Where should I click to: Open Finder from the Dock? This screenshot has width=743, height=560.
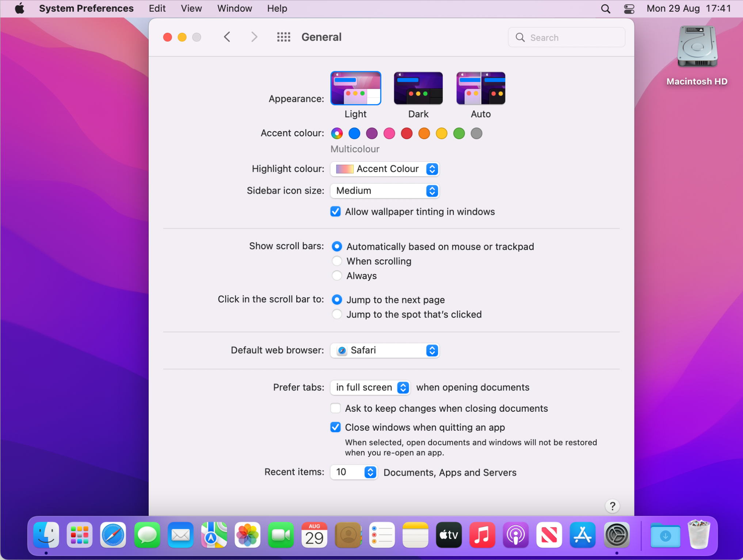pos(46,535)
